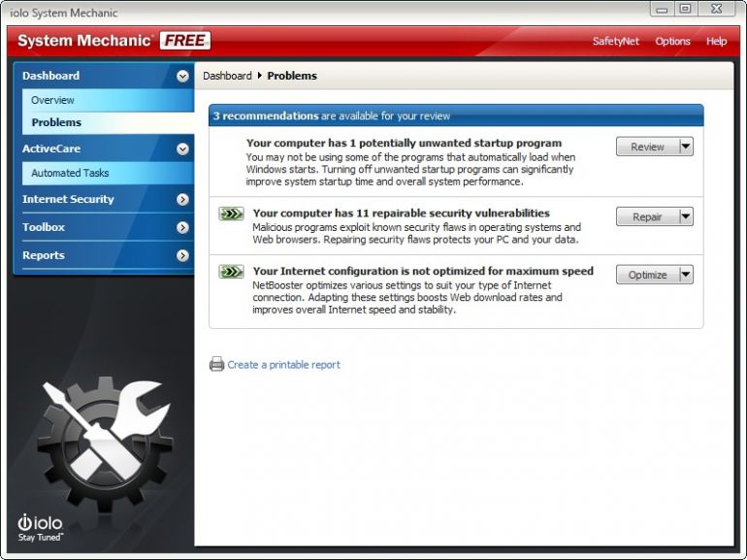The image size is (747, 560).
Task: Collapse the ActiveCare section chevron
Action: (x=182, y=149)
